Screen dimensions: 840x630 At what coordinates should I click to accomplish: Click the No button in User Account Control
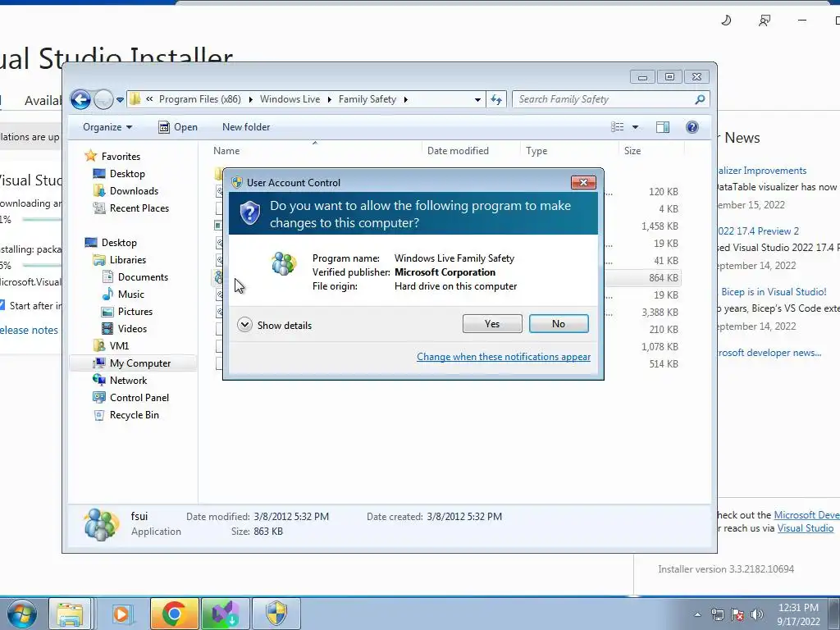[x=558, y=323]
